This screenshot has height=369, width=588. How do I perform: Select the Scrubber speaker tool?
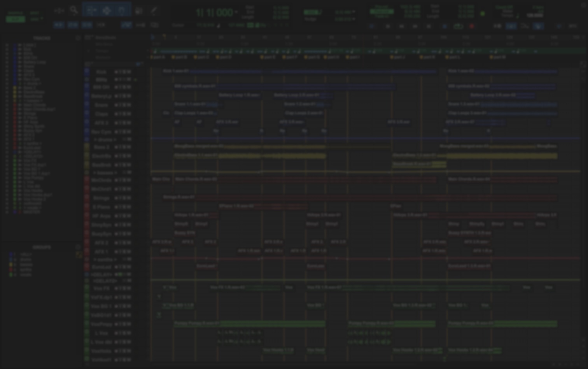(139, 11)
